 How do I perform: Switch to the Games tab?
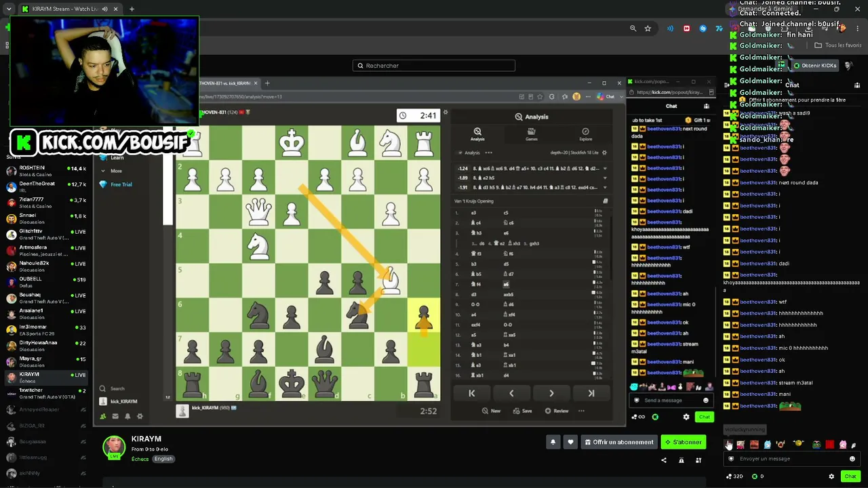(532, 134)
